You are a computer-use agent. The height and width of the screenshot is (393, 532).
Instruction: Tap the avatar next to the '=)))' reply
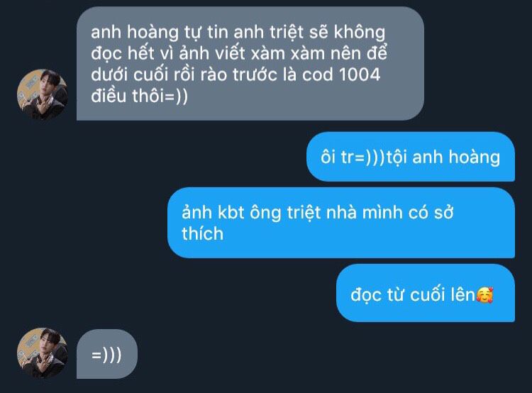click(43, 353)
